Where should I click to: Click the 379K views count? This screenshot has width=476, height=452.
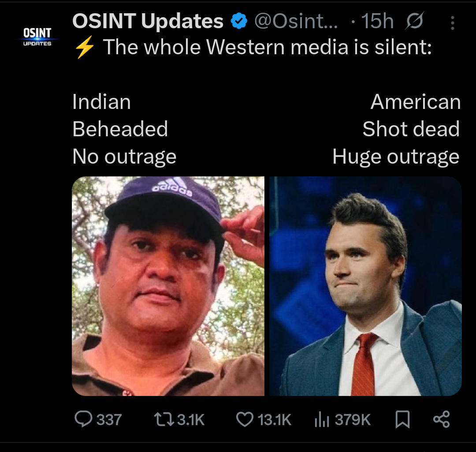[353, 420]
